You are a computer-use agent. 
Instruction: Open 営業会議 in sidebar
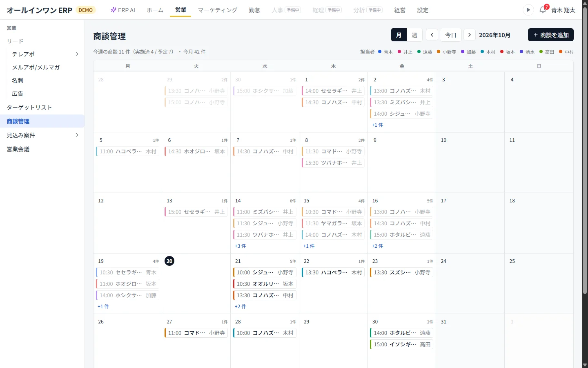point(42,149)
